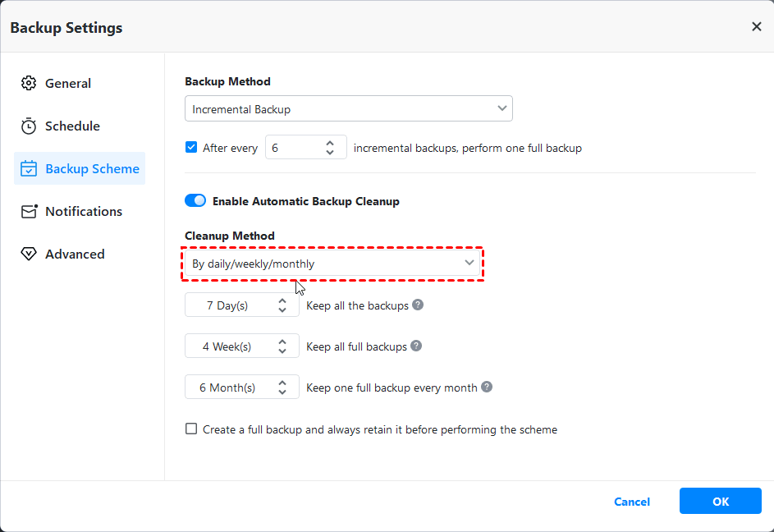Click the help icon beside Keep all full backups
This screenshot has height=532, width=774.
coord(416,346)
